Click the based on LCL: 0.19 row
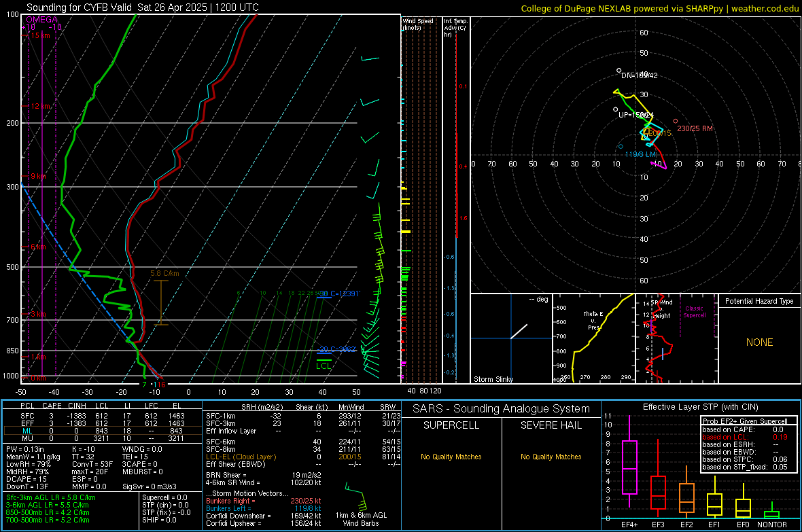This screenshot has height=532, width=802. (745, 437)
